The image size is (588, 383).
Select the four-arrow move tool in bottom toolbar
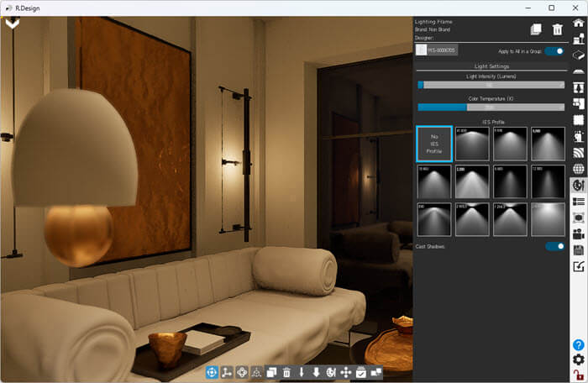click(x=345, y=372)
